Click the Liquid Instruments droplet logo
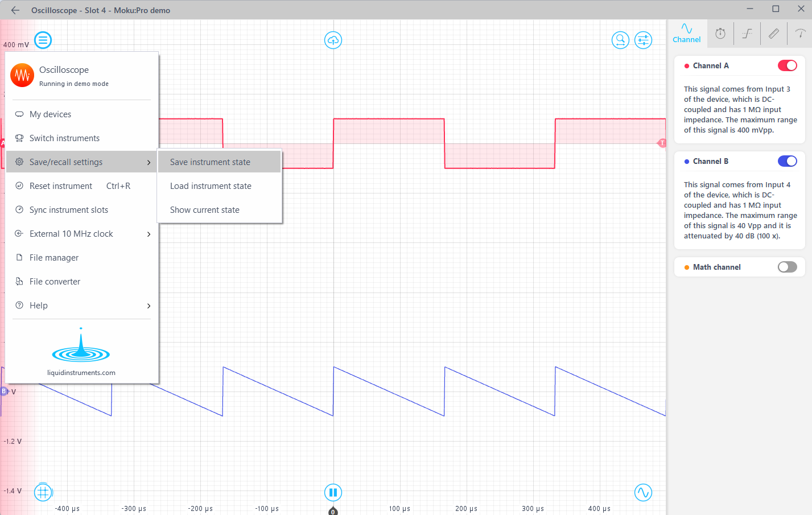The image size is (812, 515). pos(81,345)
